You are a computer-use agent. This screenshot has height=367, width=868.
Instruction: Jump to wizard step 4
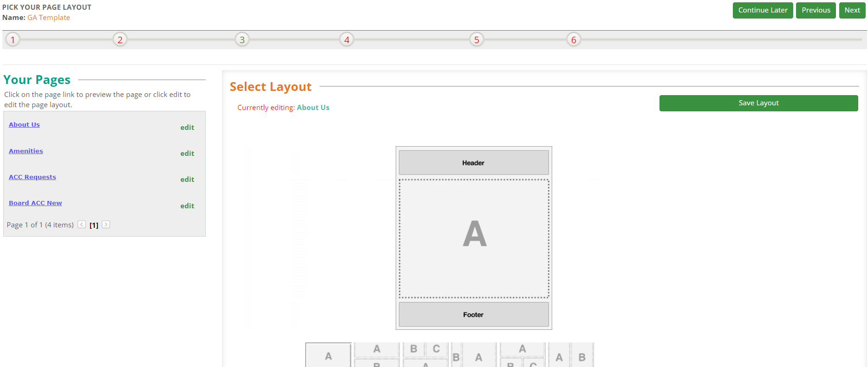pos(347,40)
